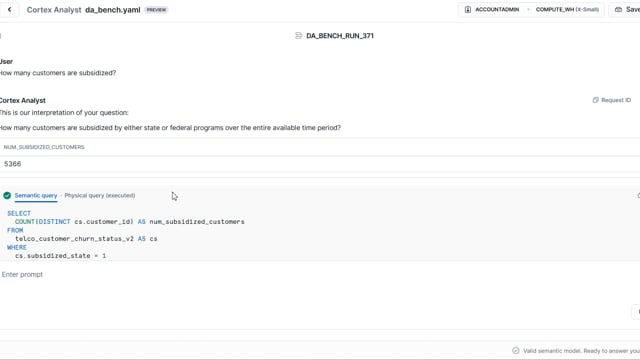
Task: Click the valid semantic model status icon
Action: [516, 351]
